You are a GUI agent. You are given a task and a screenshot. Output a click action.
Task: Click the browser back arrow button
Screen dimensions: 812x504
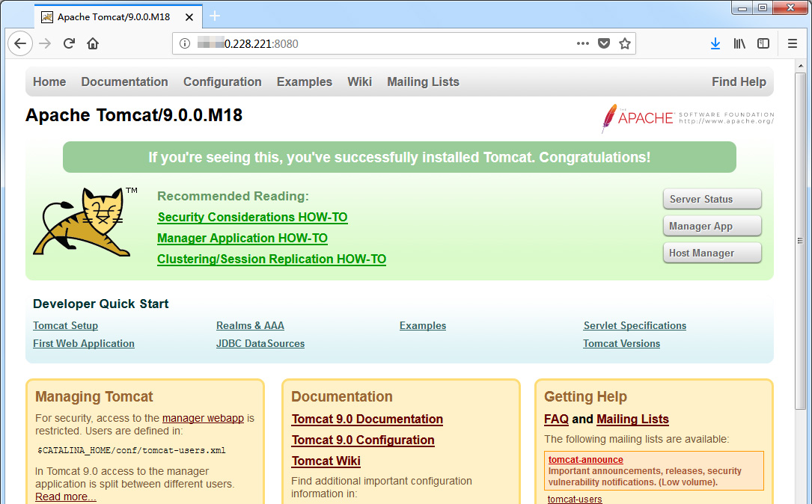coord(20,43)
